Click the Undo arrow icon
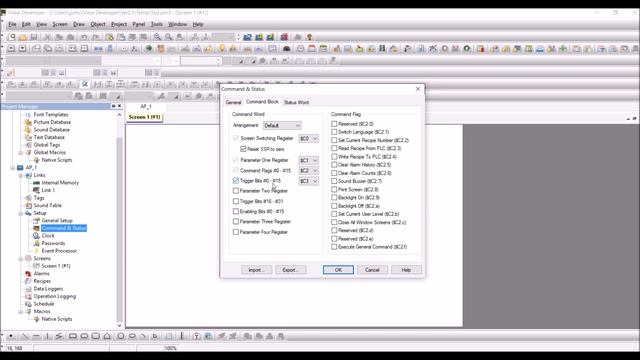640x360 pixels. 84,37
